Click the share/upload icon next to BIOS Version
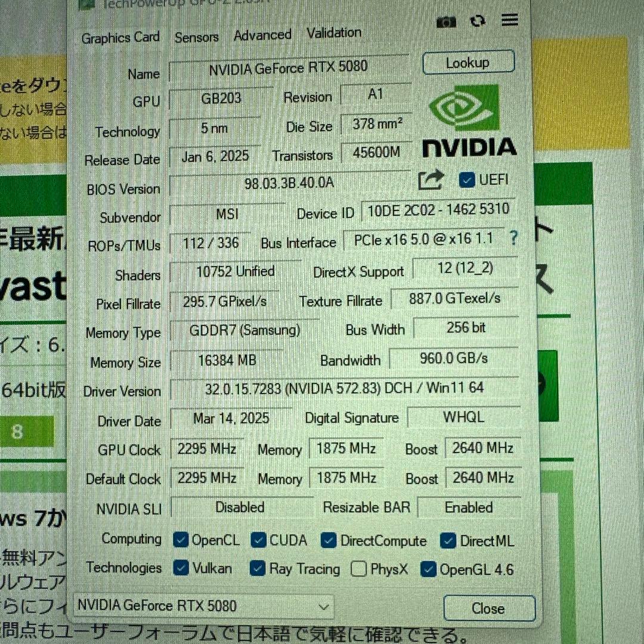Screen dimensions: 644x644 pos(431,179)
